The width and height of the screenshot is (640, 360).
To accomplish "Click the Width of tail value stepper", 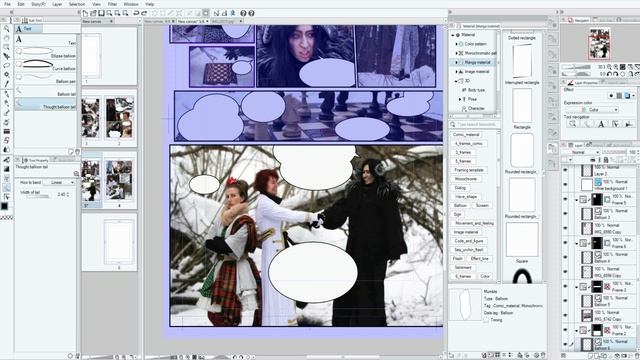I will 68,194.
